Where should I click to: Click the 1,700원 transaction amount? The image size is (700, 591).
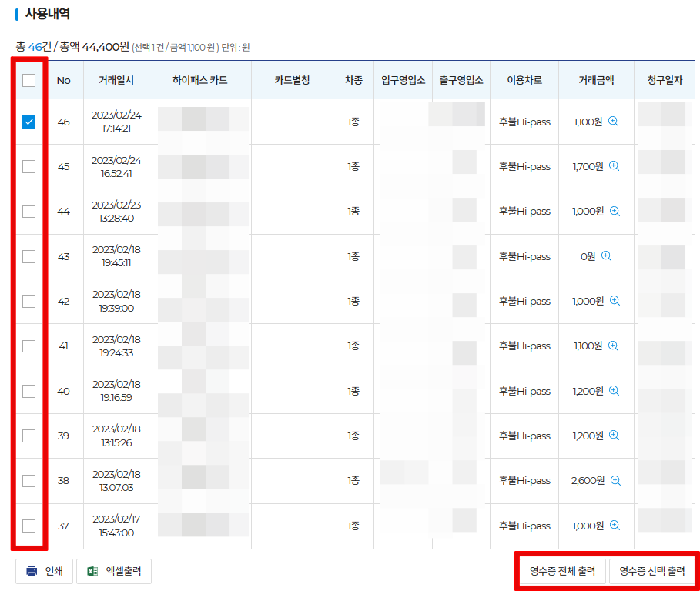588,167
